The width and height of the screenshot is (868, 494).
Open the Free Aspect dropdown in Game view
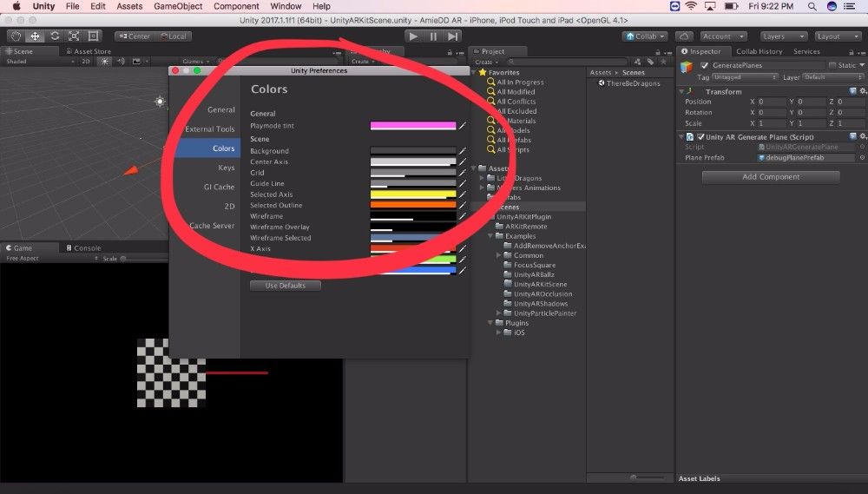(x=51, y=258)
